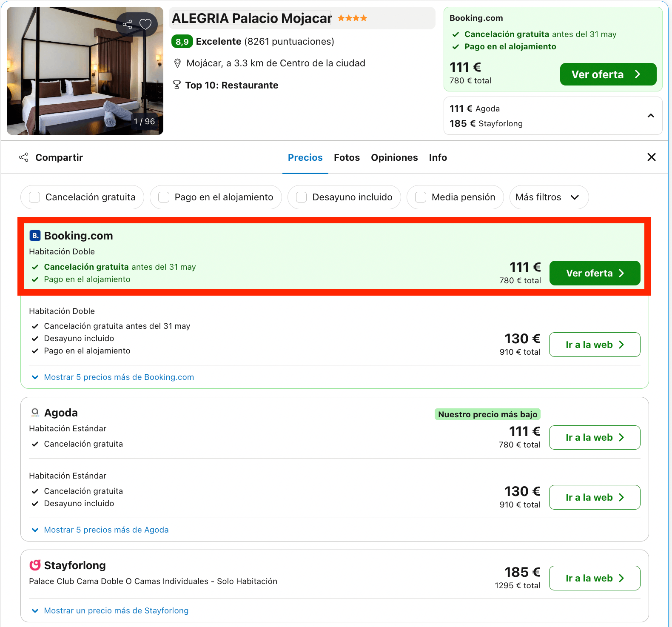The height and width of the screenshot is (627, 672).
Task: Switch to the Info tab
Action: click(x=438, y=158)
